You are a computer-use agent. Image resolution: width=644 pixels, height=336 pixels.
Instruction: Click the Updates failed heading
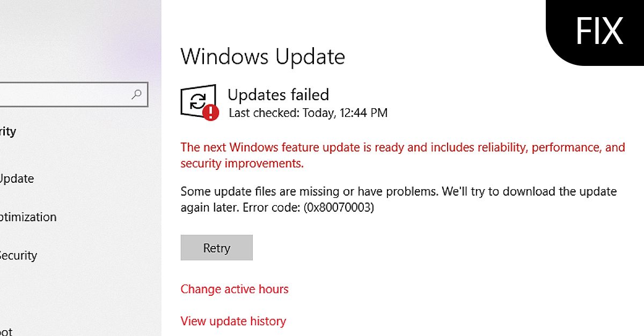pyautogui.click(x=279, y=95)
